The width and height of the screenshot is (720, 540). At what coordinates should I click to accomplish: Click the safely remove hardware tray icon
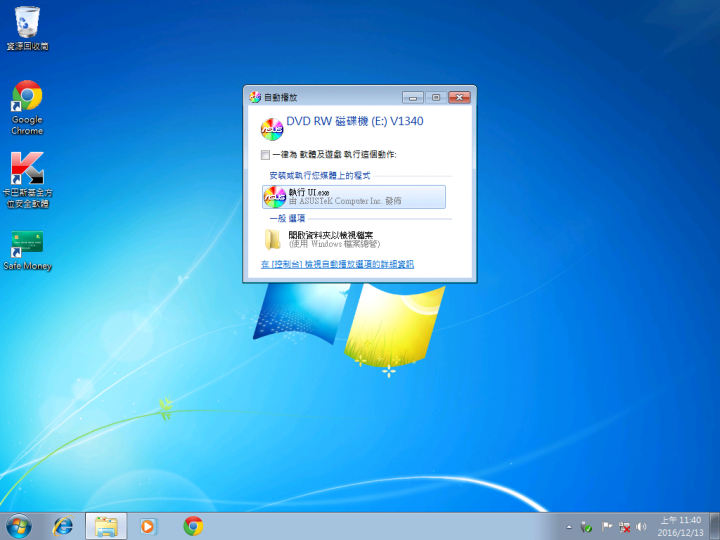coord(586,527)
